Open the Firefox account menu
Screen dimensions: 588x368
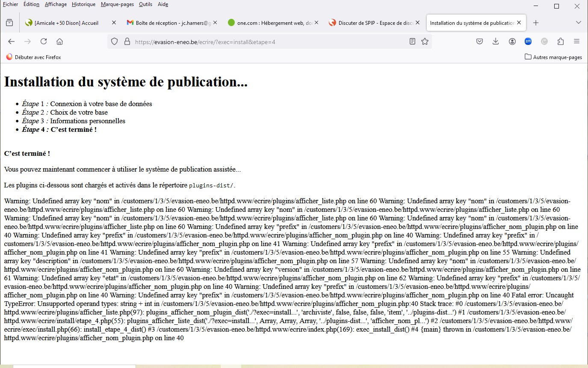[x=512, y=42]
